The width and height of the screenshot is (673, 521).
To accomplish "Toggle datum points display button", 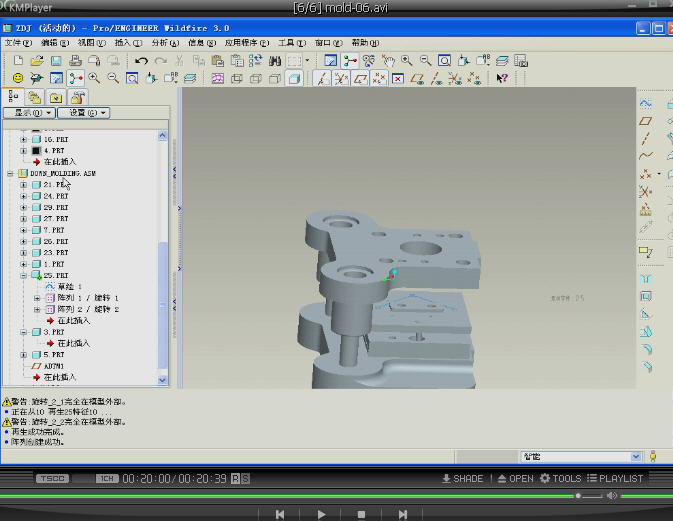I will click(379, 79).
